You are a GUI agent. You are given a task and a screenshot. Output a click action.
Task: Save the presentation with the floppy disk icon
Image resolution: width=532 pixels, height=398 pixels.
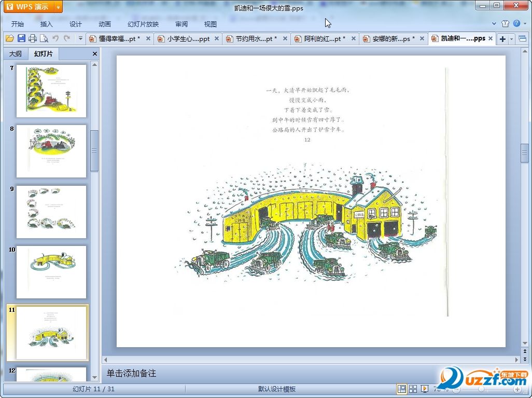21,38
